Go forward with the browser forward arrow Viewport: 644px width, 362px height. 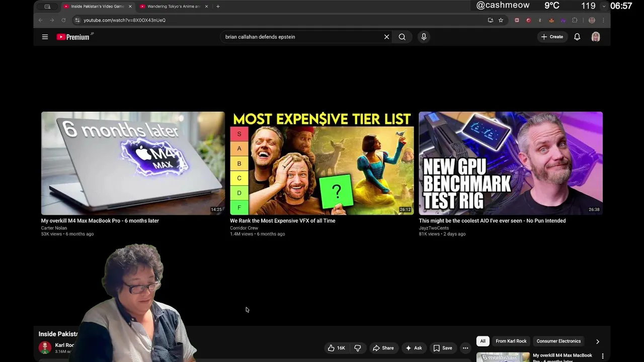[52, 20]
